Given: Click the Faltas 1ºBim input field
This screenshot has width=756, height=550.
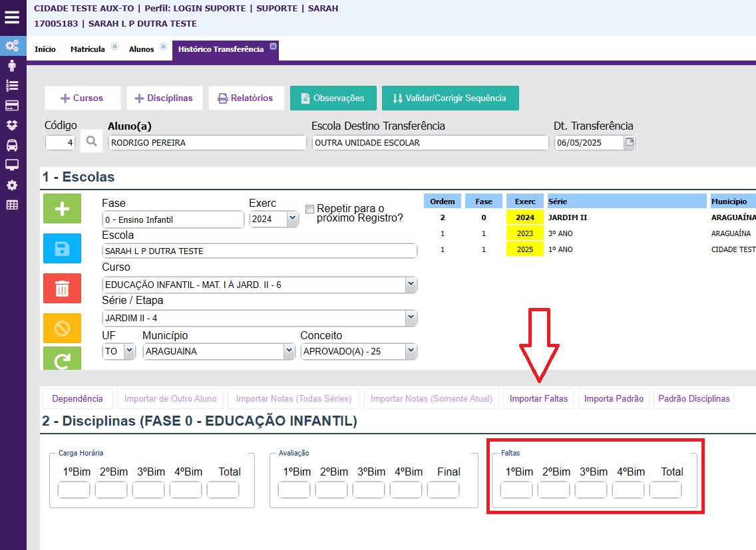Looking at the screenshot, I should (516, 490).
